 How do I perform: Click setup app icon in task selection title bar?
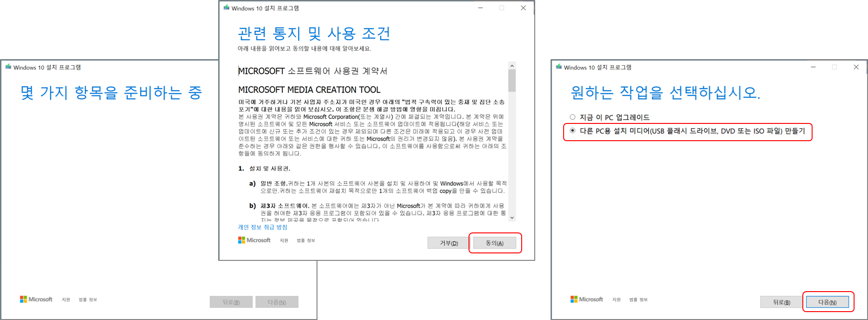click(559, 67)
